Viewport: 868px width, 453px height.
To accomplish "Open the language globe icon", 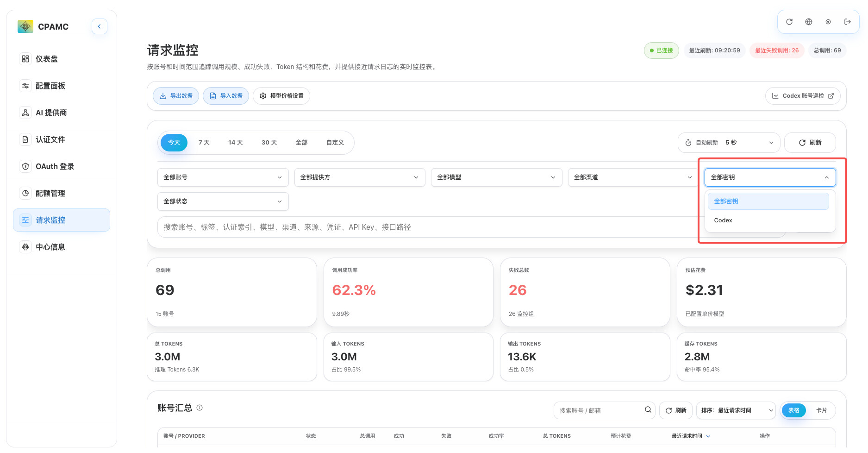I will pos(809,22).
